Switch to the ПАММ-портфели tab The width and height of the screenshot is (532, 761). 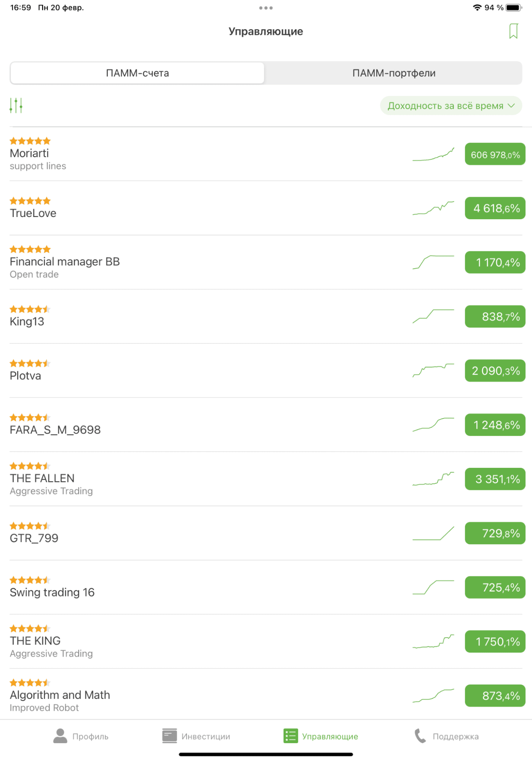[x=394, y=73]
